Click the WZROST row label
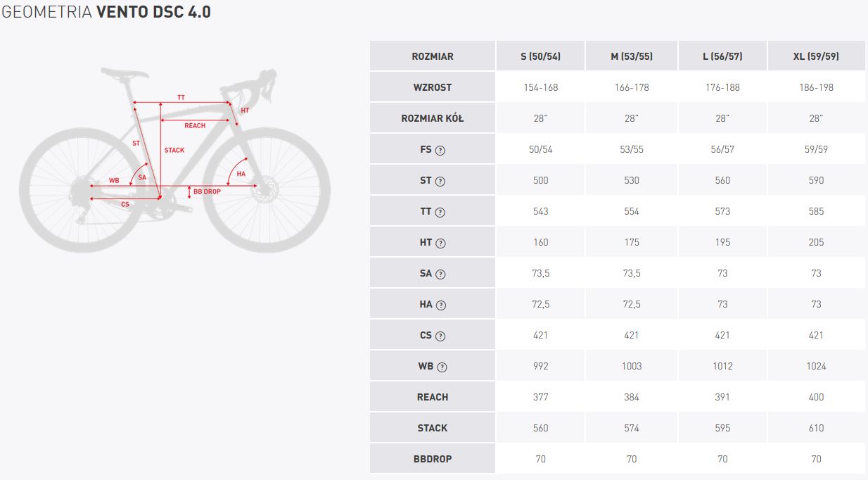Image resolution: width=868 pixels, height=480 pixels. click(433, 87)
